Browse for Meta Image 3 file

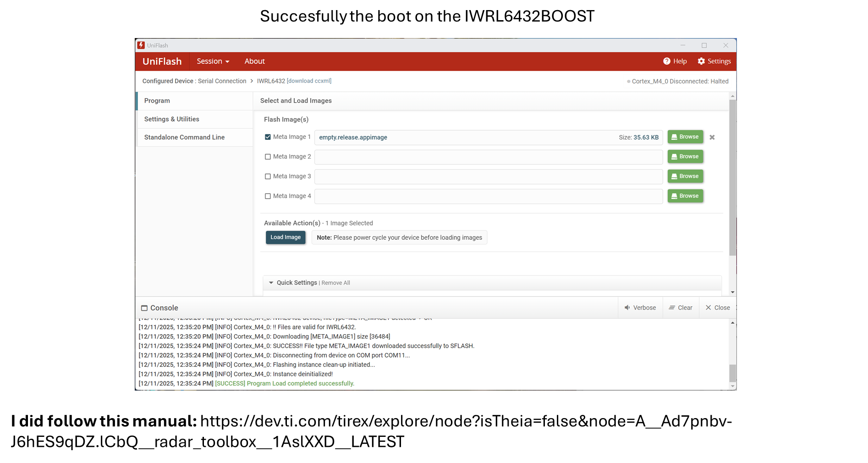pyautogui.click(x=685, y=176)
